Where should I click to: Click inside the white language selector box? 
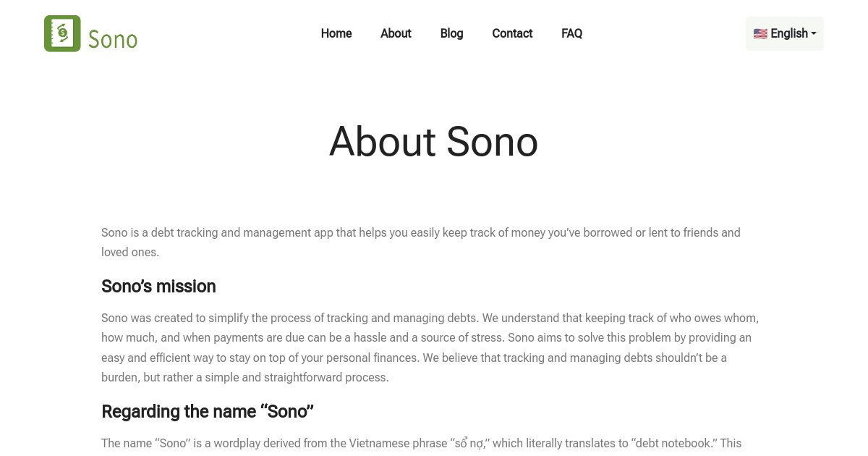(784, 33)
